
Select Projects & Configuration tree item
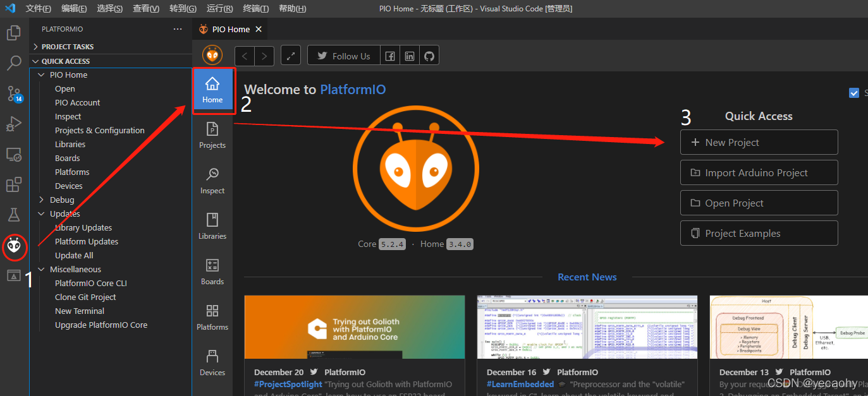click(x=100, y=130)
